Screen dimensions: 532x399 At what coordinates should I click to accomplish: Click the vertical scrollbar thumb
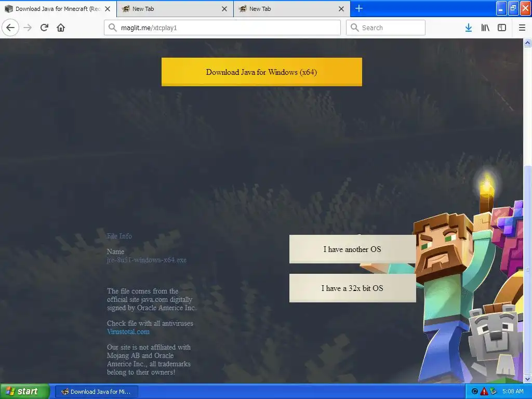527,270
